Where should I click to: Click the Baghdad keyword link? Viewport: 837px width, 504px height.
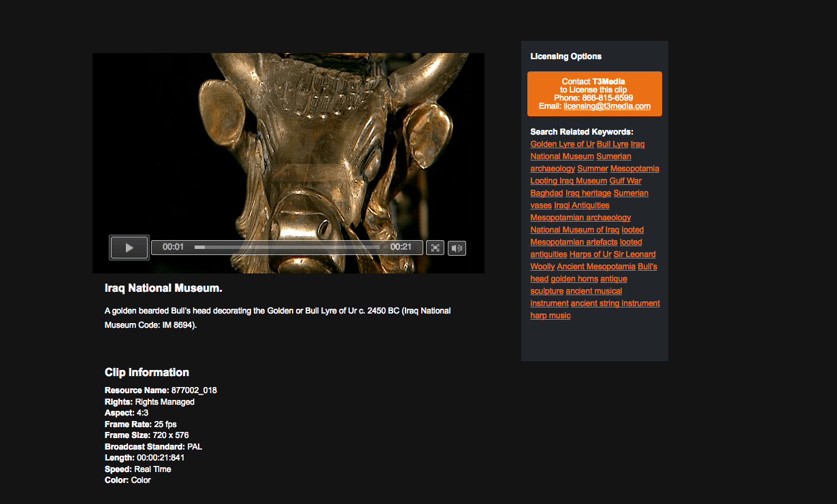click(x=546, y=193)
